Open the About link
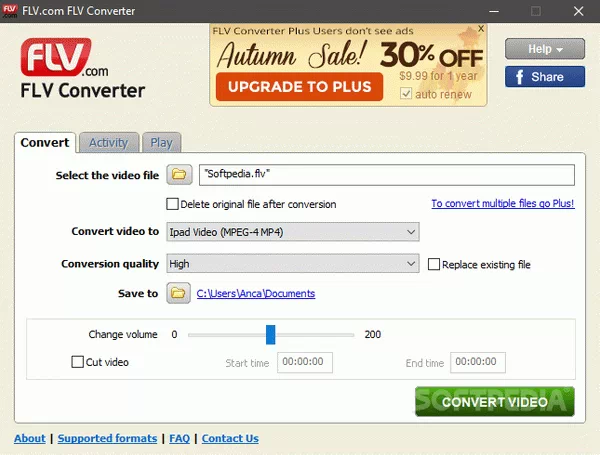The height and width of the screenshot is (455, 600). (x=30, y=438)
